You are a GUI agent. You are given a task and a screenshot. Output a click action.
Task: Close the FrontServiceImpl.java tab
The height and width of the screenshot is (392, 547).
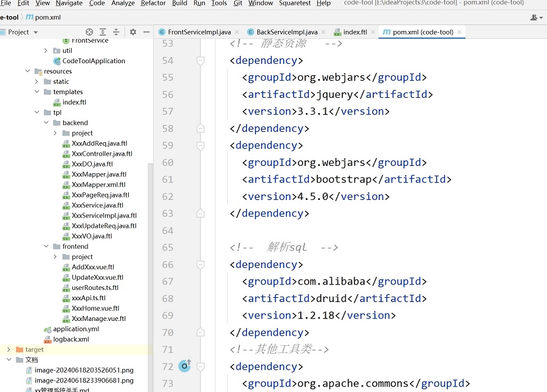[x=238, y=32]
